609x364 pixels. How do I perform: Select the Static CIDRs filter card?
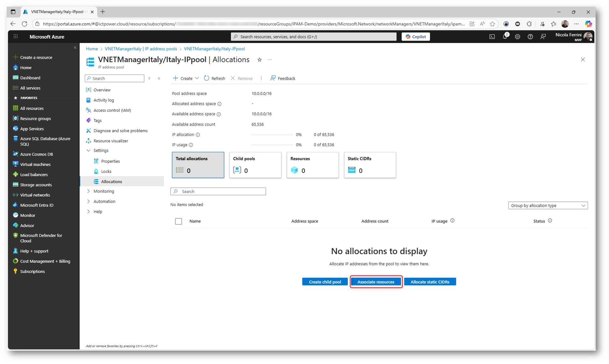pos(370,165)
